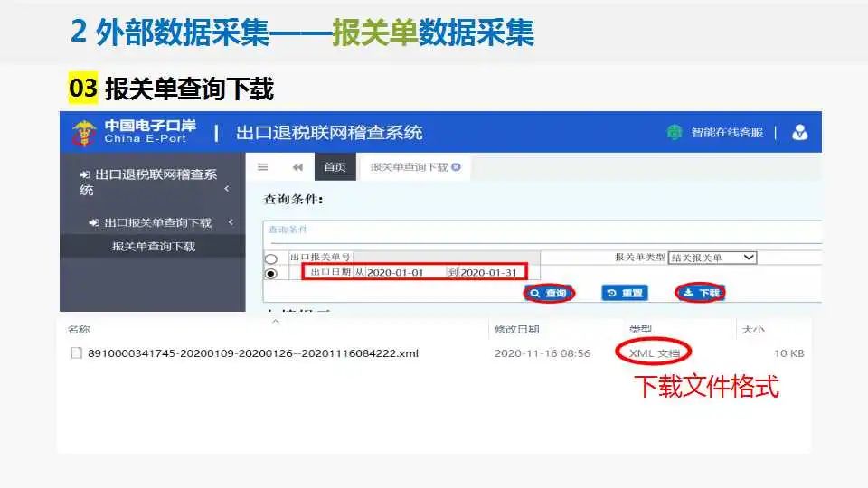Select the 出口报关单号 radio button
The width and height of the screenshot is (868, 488).
tap(270, 258)
